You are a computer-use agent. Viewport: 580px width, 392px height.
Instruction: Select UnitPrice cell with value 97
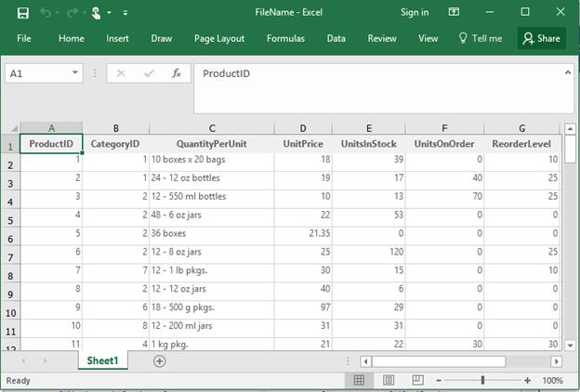tap(303, 310)
